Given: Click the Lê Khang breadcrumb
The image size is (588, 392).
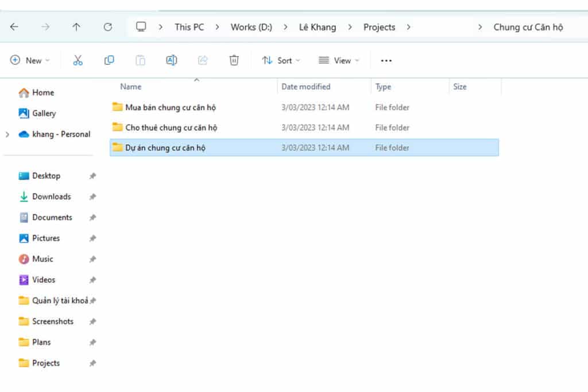Looking at the screenshot, I should (317, 27).
